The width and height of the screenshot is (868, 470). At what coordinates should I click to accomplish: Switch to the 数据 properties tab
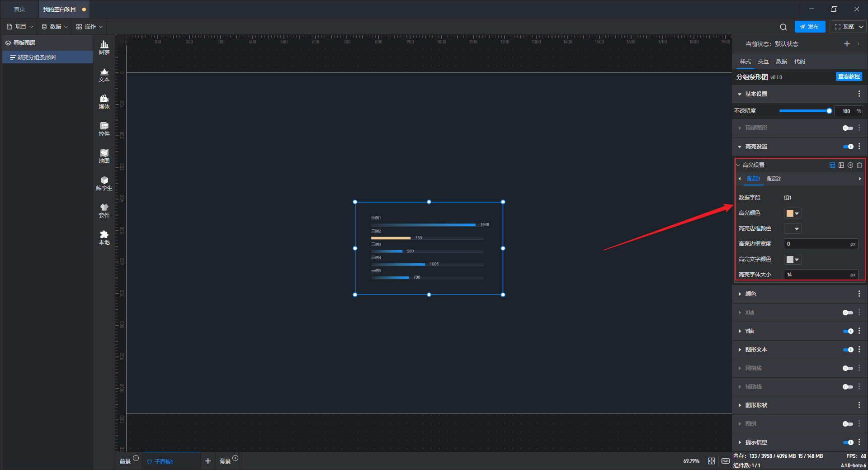[782, 62]
